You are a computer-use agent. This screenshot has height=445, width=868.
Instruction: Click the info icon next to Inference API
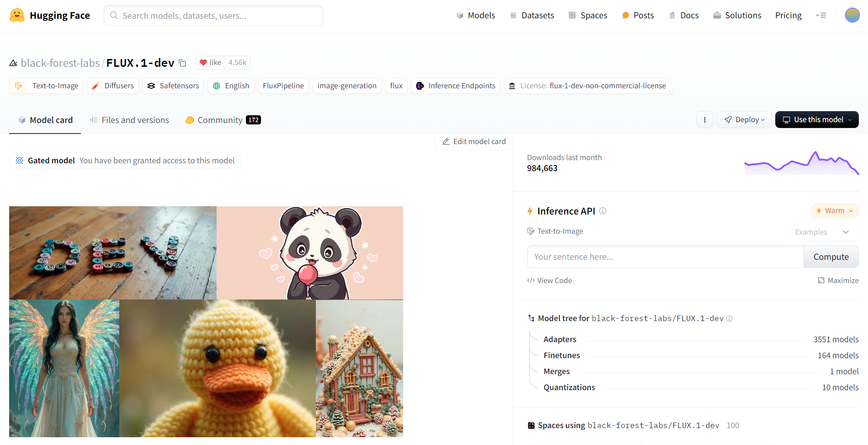pyautogui.click(x=603, y=211)
